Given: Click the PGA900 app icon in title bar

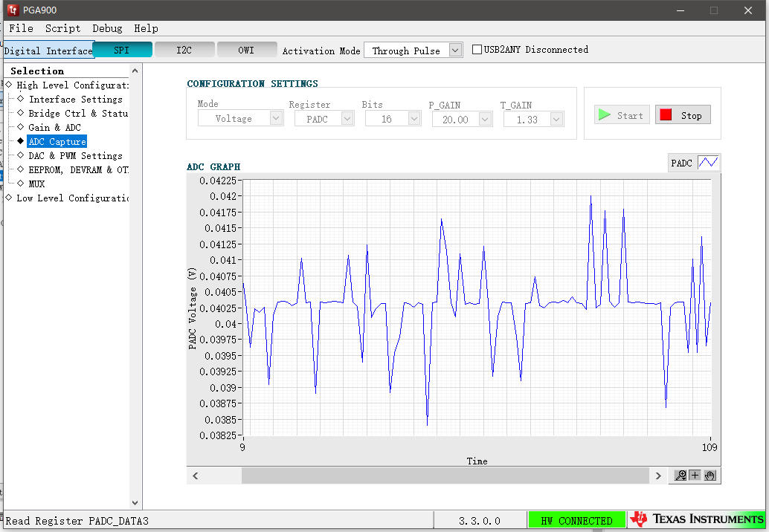Looking at the screenshot, I should 13,10.
